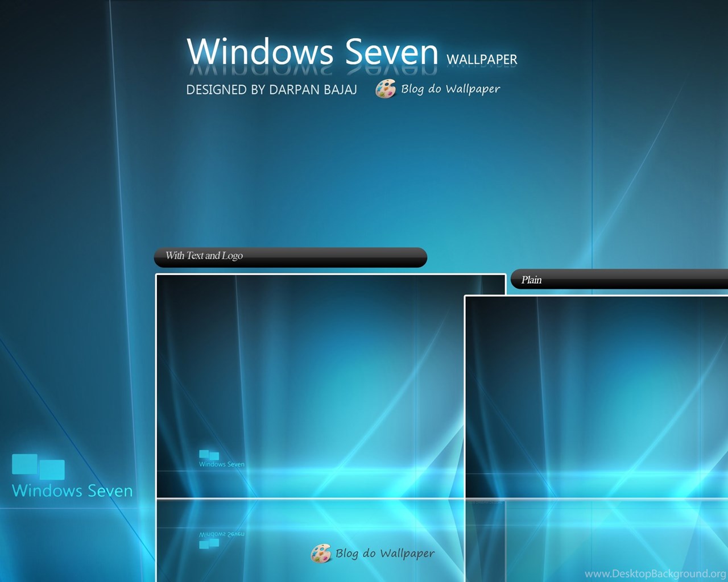
Task: Click the paint palette icon beside the designer credit
Action: (385, 89)
